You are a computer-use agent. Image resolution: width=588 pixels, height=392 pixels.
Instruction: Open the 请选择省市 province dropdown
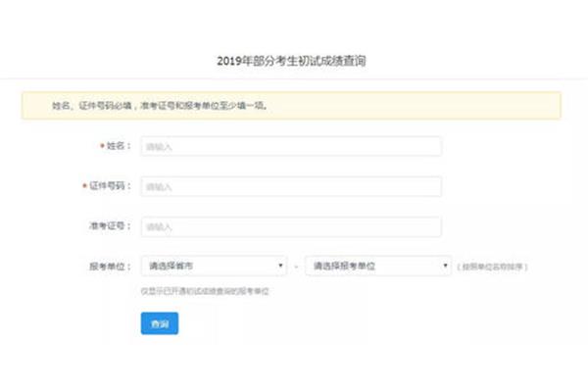point(214,266)
